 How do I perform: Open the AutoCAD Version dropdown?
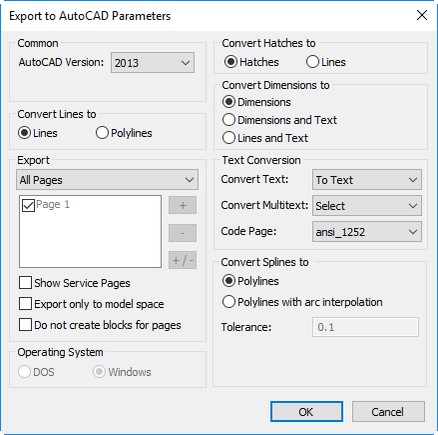pos(153,62)
